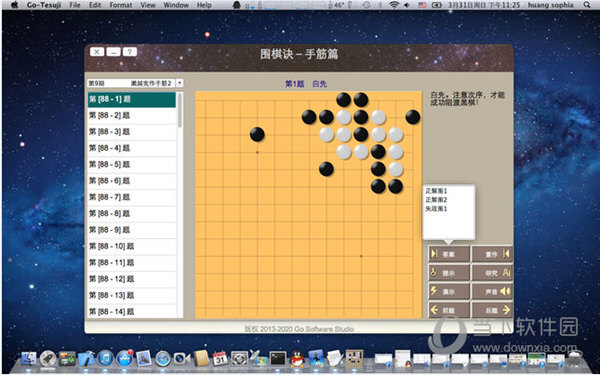This screenshot has height=375, width=600.
Task: Click the dropdown arrow beside chapter selector
Action: 180,83
